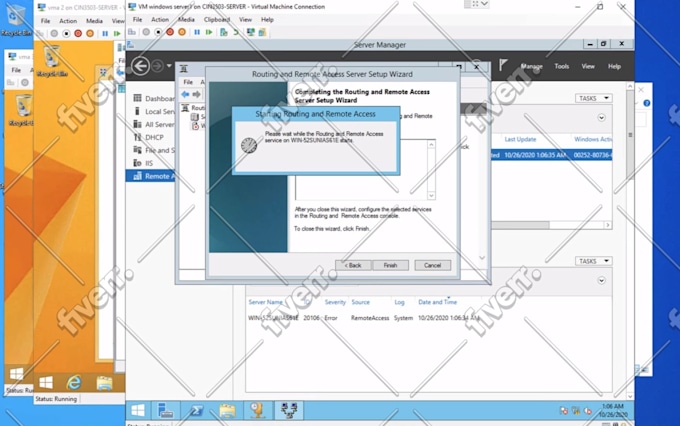Open Media menu in front VM Connection window
Viewport: 680px width, 426px height.
186,20
